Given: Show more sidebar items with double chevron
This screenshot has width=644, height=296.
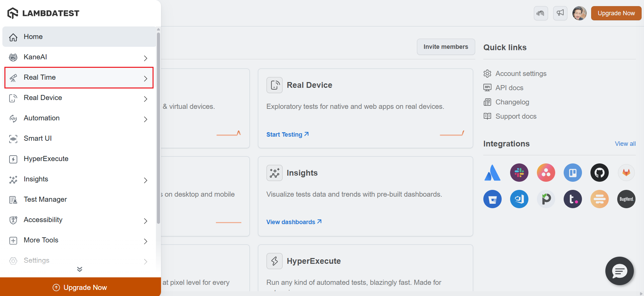Looking at the screenshot, I should (x=80, y=269).
